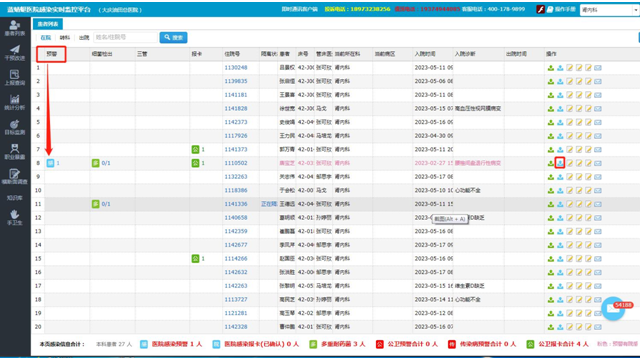Open 横断面调查 sidebar icon
Screen dimensions: 640x360
[15, 176]
